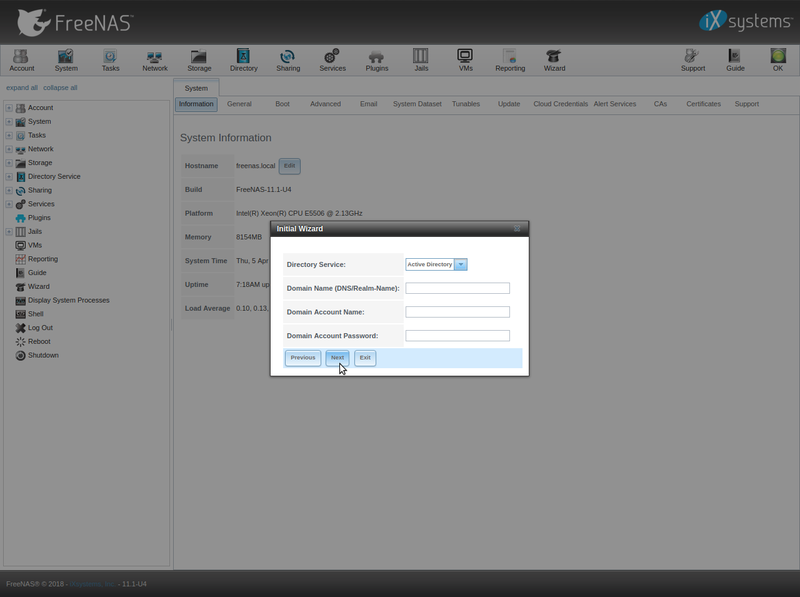This screenshot has width=800, height=597.
Task: Switch to the Boot tab
Action: tap(282, 104)
